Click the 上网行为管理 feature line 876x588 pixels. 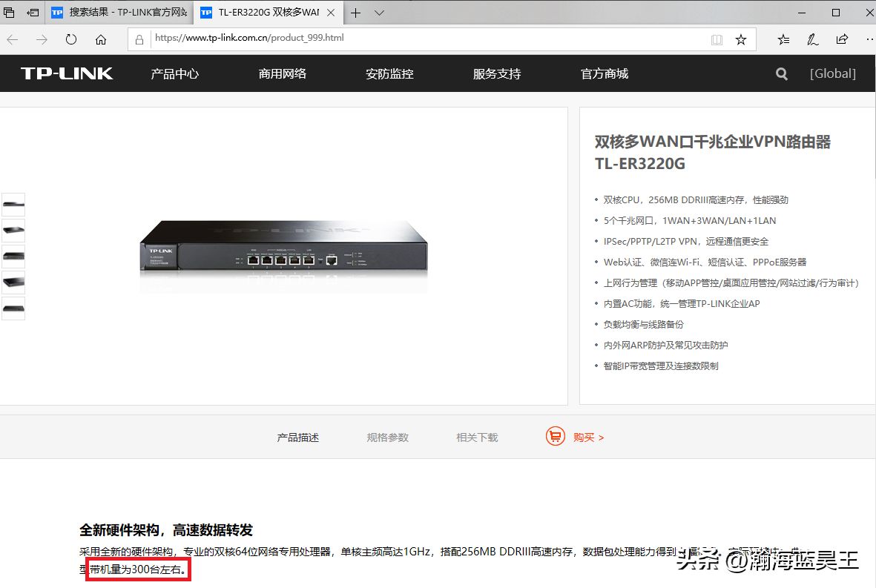click(x=731, y=283)
